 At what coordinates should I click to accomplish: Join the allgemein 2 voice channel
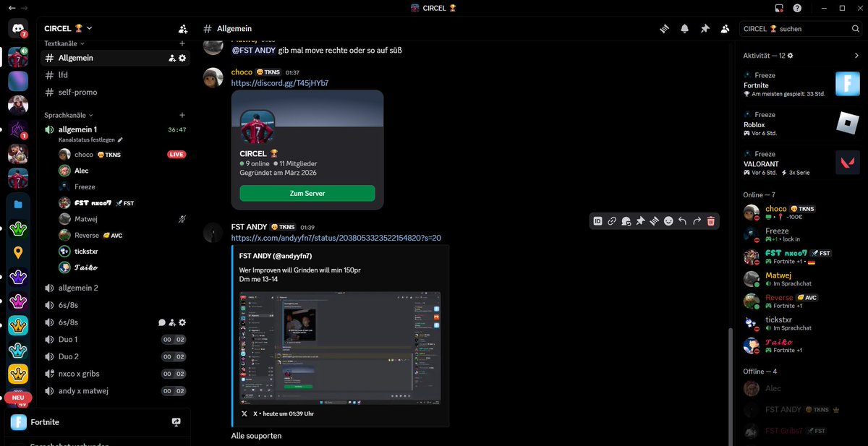click(115, 288)
